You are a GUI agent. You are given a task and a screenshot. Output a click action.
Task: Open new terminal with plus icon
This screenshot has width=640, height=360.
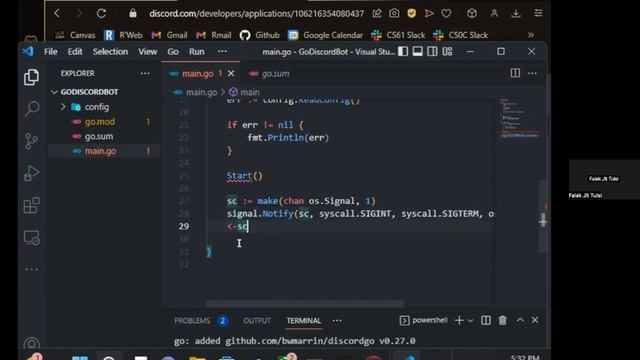point(459,320)
